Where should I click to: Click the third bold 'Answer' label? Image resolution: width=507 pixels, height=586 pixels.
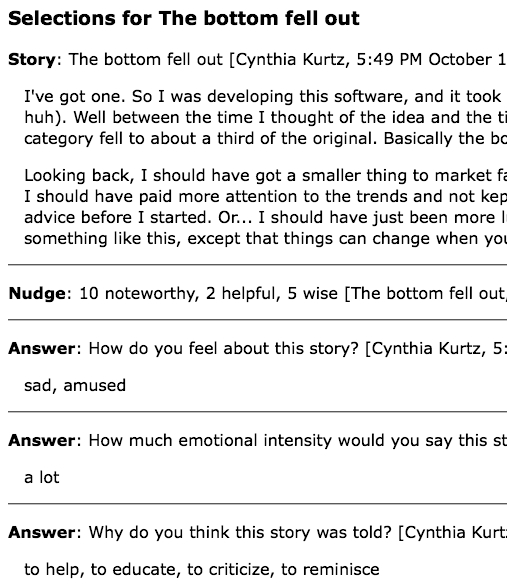click(x=42, y=532)
